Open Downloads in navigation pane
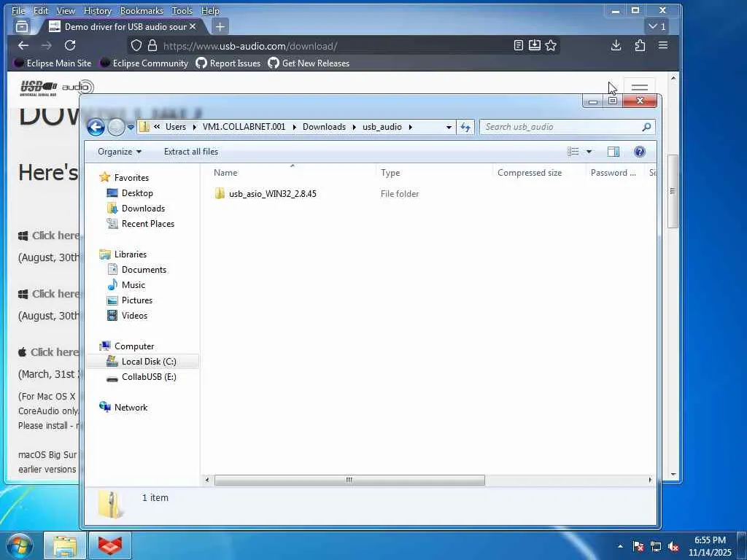The image size is (747, 560). pyautogui.click(x=143, y=208)
